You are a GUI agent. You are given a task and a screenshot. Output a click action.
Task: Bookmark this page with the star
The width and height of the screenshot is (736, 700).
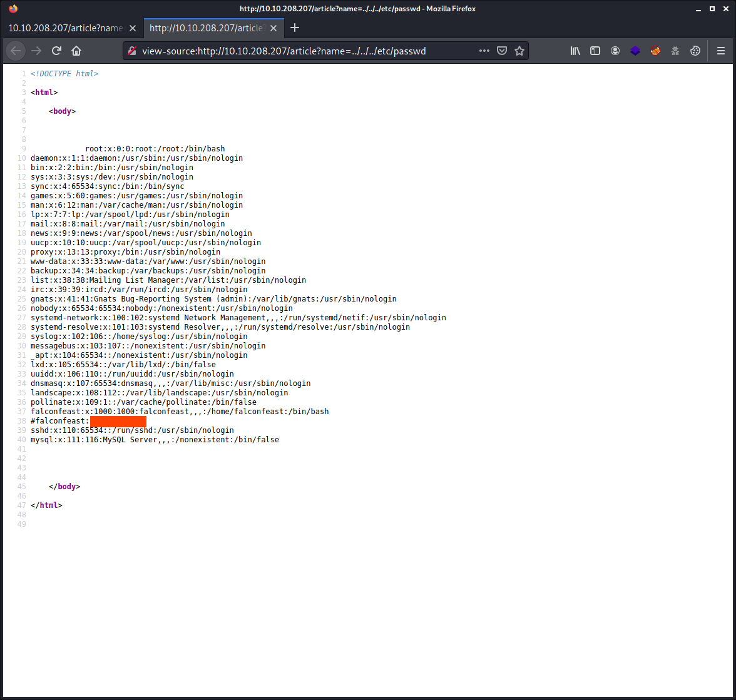coord(519,51)
